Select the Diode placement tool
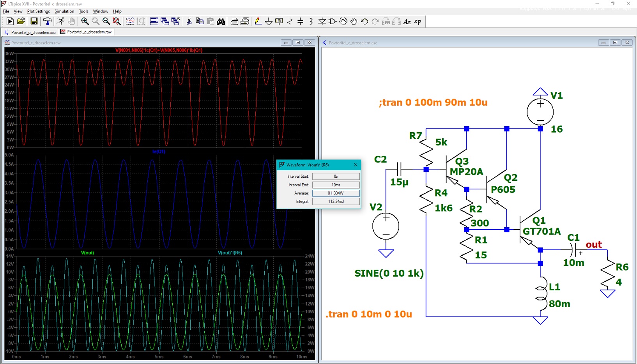This screenshot has width=637, height=364. coord(322,21)
